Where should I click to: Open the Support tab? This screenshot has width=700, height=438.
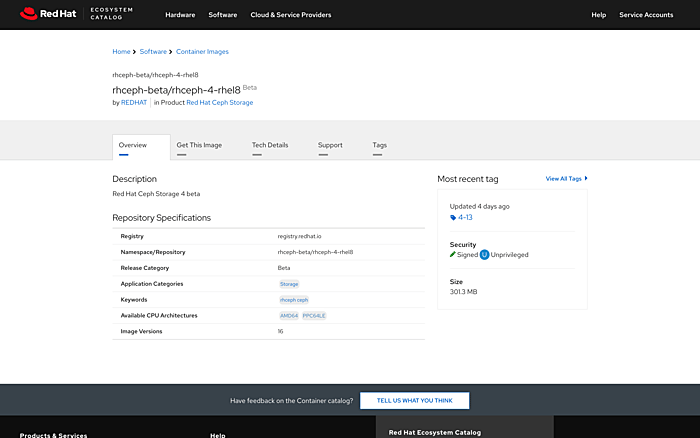pos(330,145)
